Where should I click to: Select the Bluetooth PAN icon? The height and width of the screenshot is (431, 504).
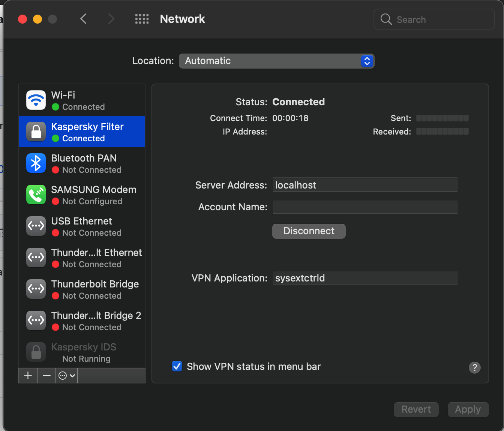coord(36,163)
